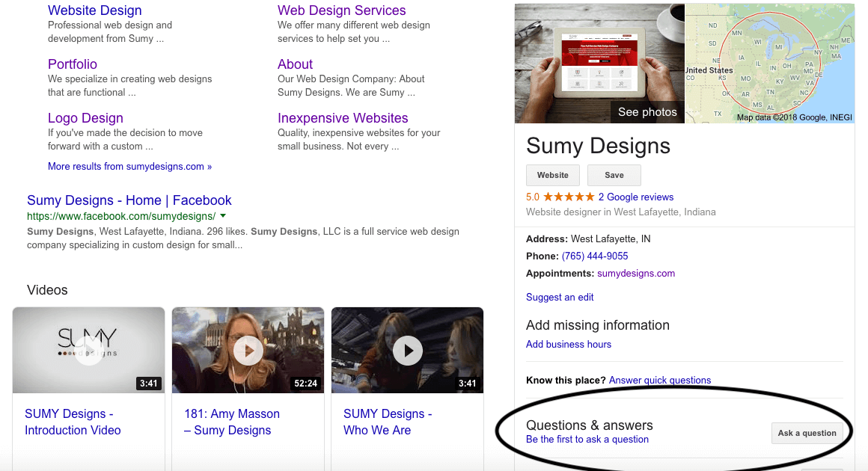Open the map thumbnail of United States
The image size is (868, 471).
(770, 63)
